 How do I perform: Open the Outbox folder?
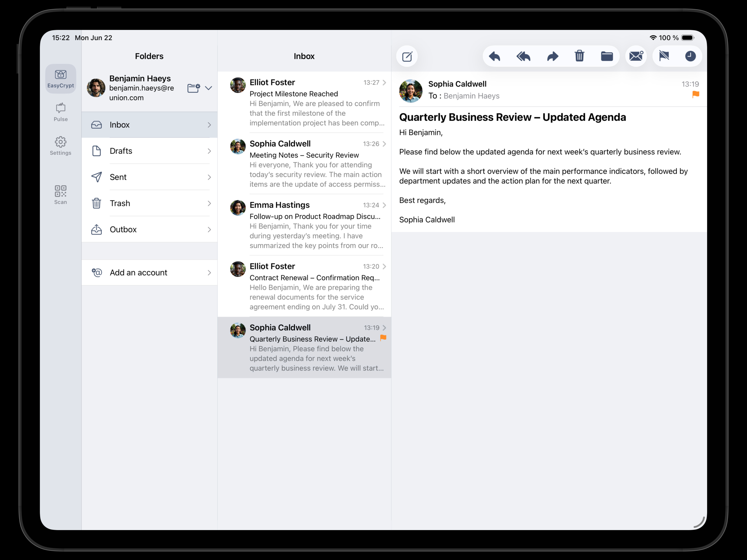(x=150, y=230)
